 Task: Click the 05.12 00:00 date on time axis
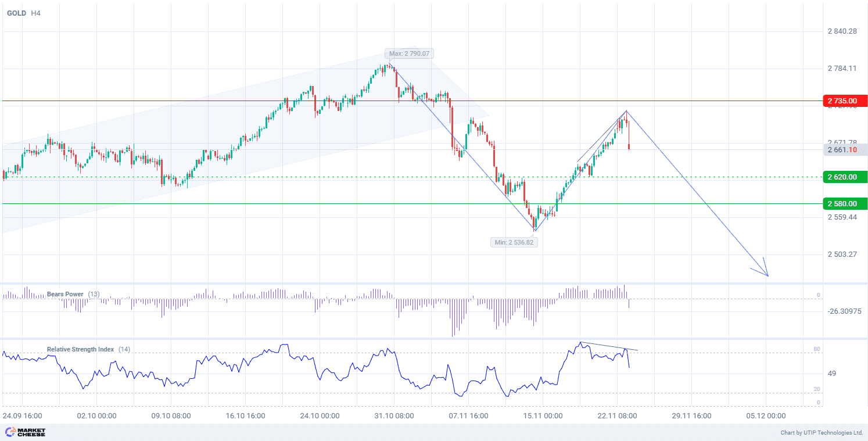[766, 416]
